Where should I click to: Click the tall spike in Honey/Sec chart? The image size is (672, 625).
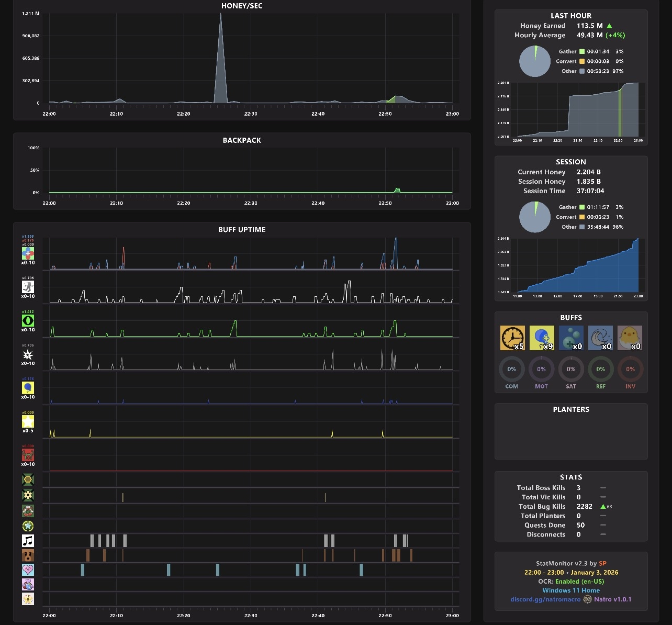click(x=221, y=58)
